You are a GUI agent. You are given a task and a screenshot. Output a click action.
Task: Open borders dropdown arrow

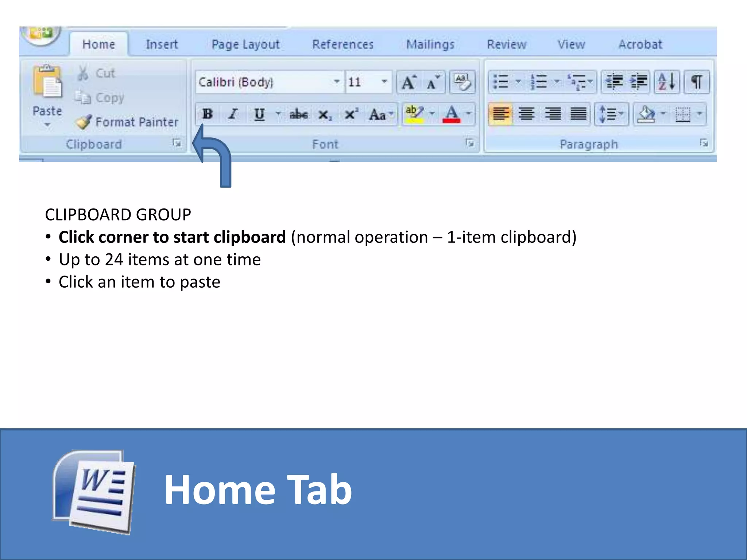click(699, 113)
